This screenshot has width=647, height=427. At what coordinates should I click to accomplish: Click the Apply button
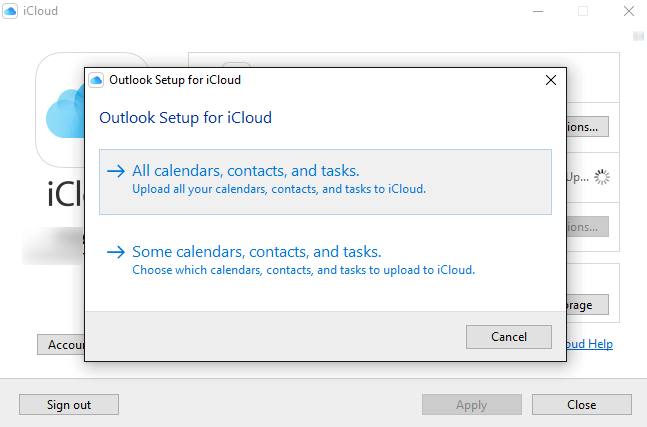pos(471,405)
